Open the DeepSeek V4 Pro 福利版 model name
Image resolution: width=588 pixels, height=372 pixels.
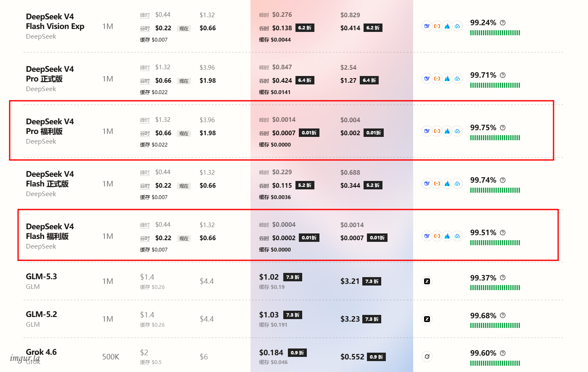tap(50, 126)
